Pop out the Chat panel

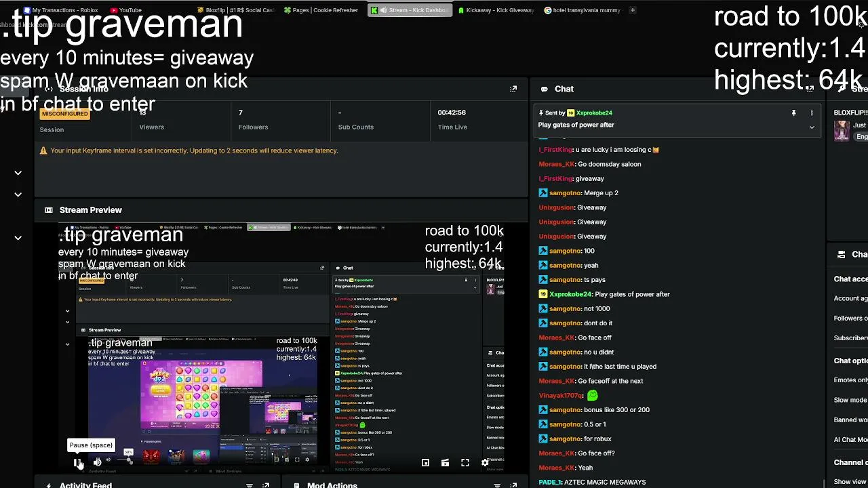tap(810, 89)
